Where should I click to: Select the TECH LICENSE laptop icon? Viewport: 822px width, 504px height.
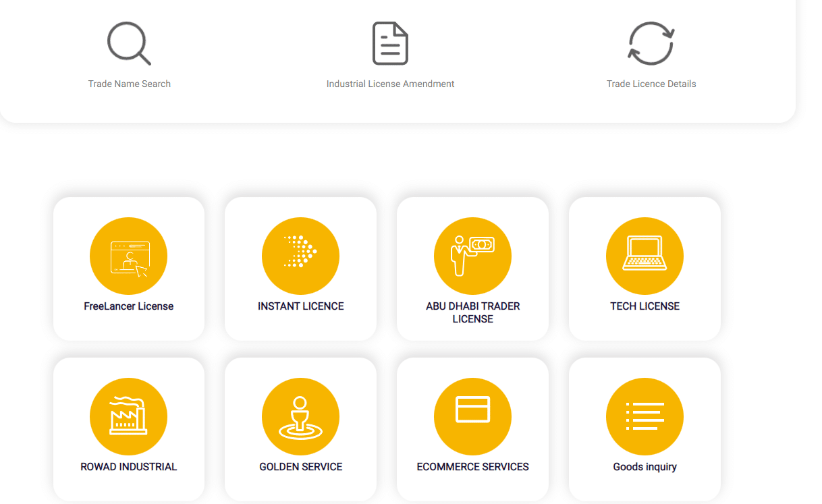[645, 256]
